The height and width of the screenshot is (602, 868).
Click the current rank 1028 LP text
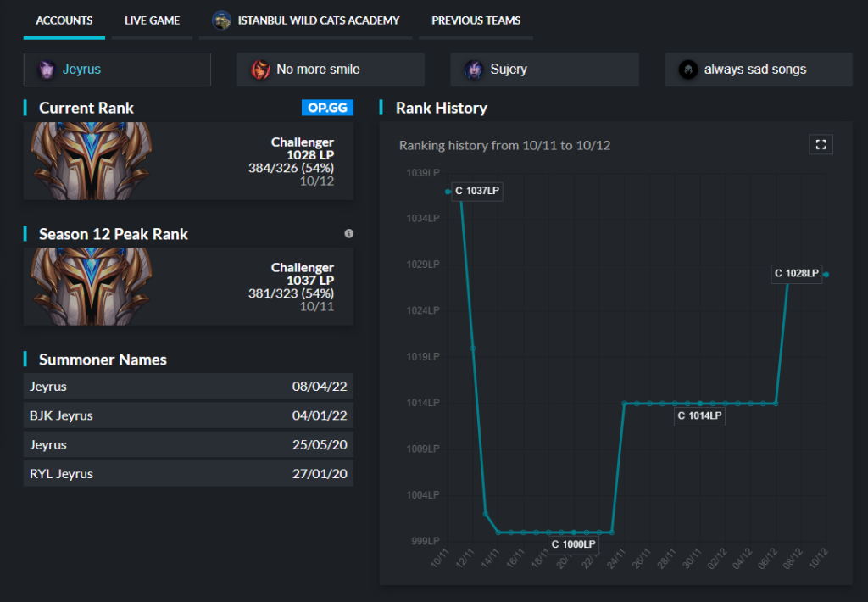click(310, 155)
